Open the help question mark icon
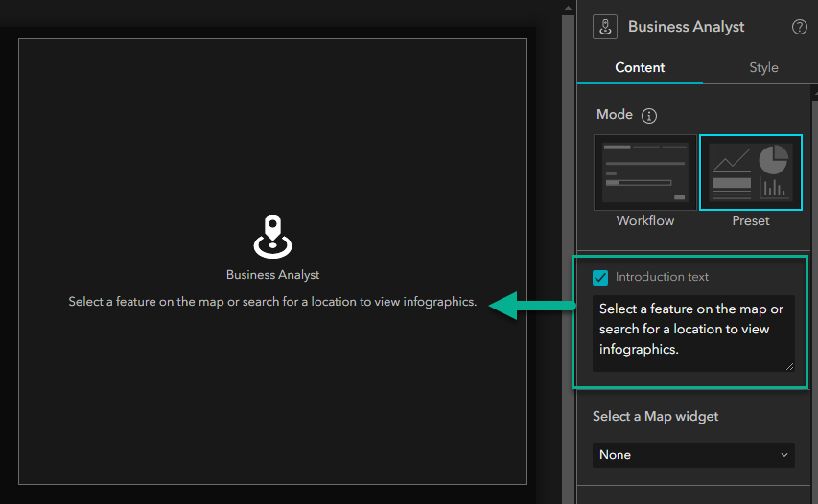818x504 pixels. pyautogui.click(x=799, y=27)
